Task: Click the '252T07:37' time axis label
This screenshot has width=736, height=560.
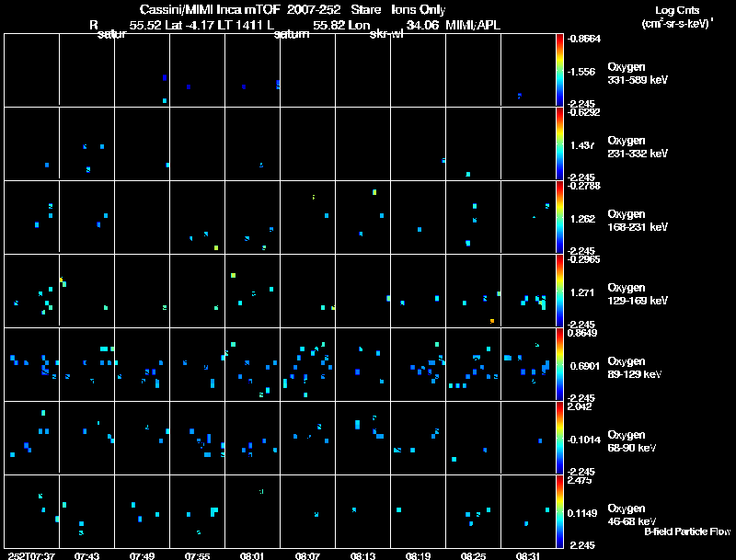Action: point(31,555)
